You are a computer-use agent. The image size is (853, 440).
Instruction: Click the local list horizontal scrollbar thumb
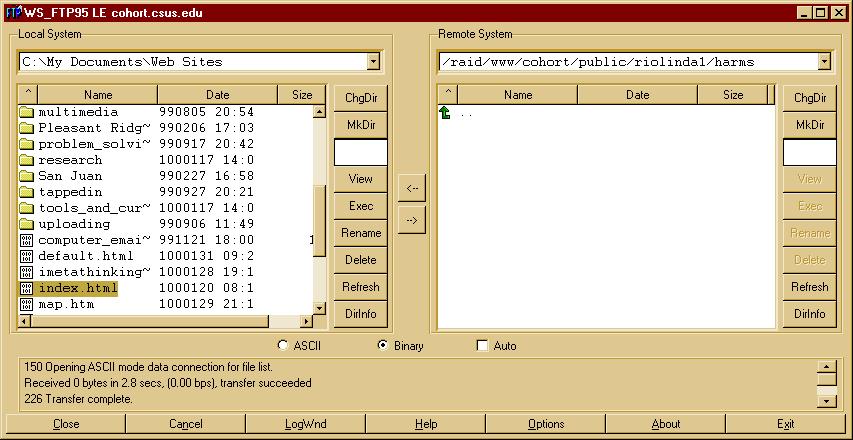tap(150, 321)
